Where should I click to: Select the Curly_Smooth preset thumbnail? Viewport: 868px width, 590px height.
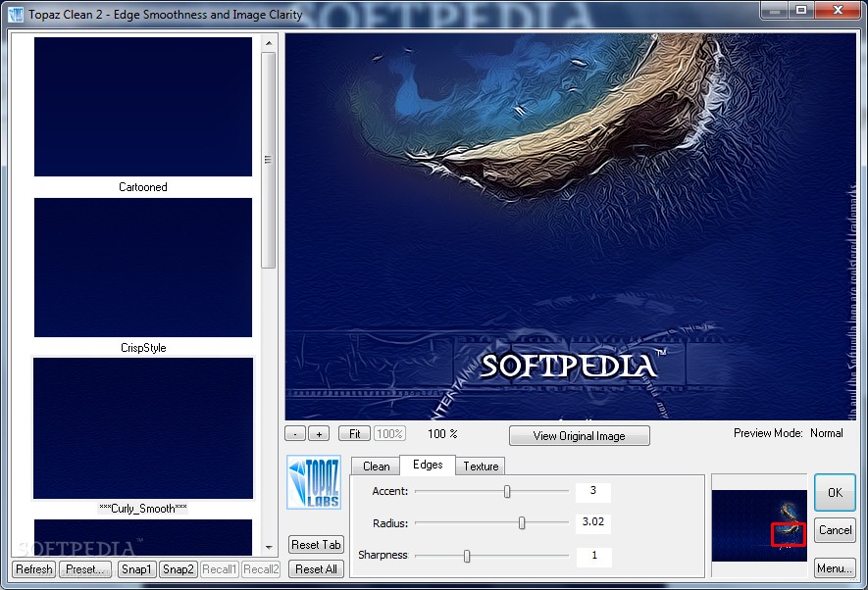coord(143,428)
